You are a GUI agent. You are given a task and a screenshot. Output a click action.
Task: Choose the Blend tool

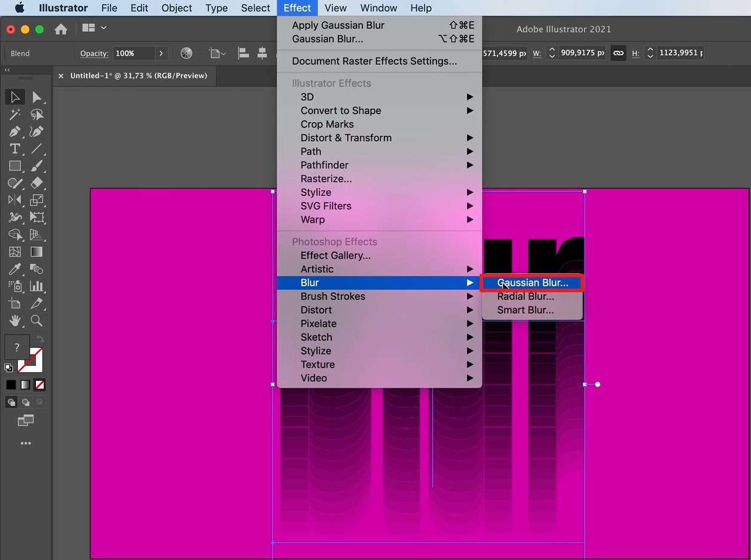pyautogui.click(x=36, y=269)
